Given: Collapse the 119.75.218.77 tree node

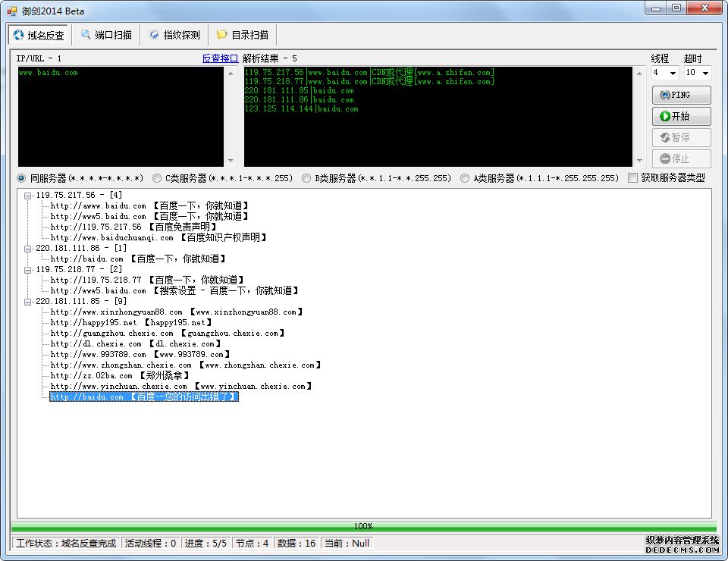Looking at the screenshot, I should (x=28, y=270).
